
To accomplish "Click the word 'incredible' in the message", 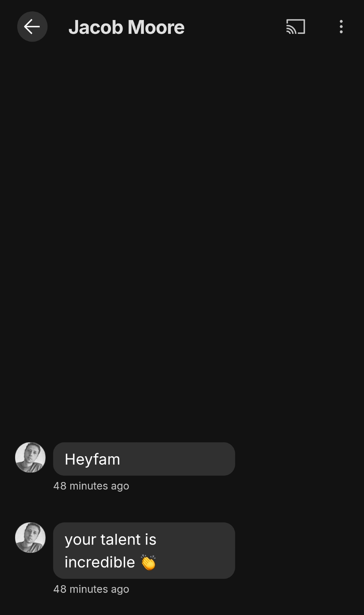I will pyautogui.click(x=100, y=562).
